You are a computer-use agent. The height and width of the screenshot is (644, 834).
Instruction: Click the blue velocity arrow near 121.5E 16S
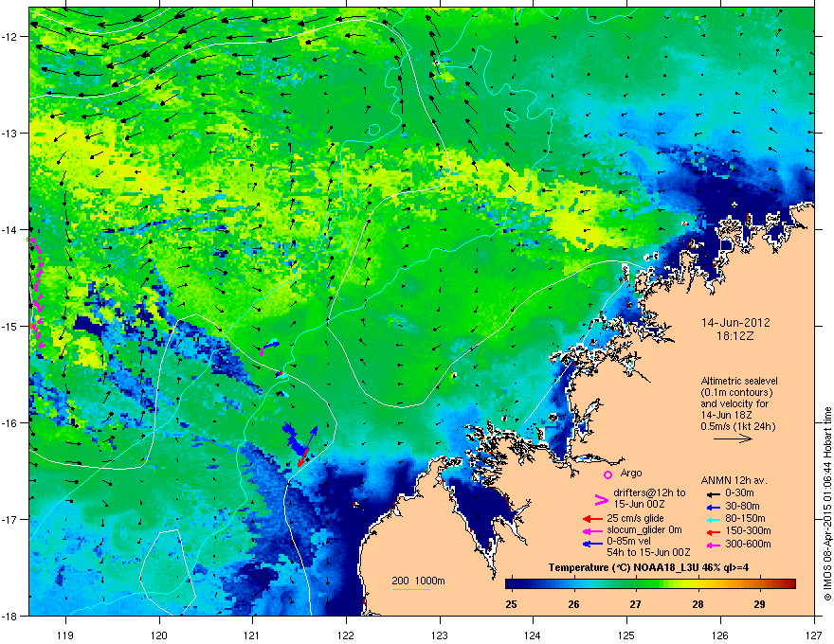coord(312,437)
